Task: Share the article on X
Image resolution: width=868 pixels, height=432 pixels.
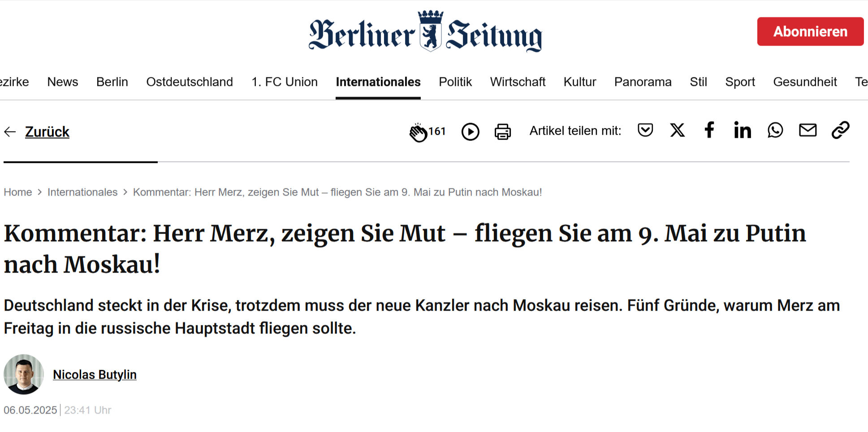Action: (x=678, y=130)
